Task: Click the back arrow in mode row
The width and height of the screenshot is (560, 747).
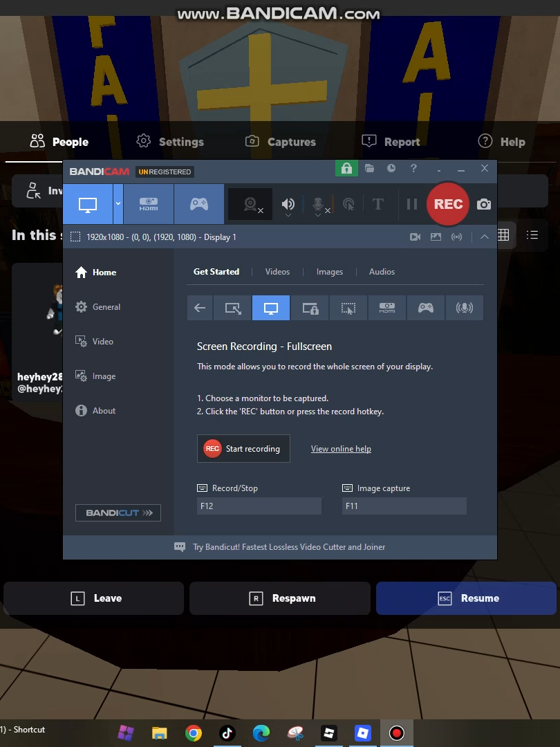Action: point(200,308)
